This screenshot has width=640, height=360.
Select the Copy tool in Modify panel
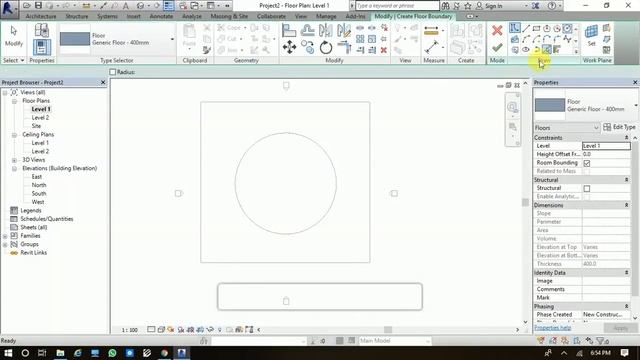point(308,48)
